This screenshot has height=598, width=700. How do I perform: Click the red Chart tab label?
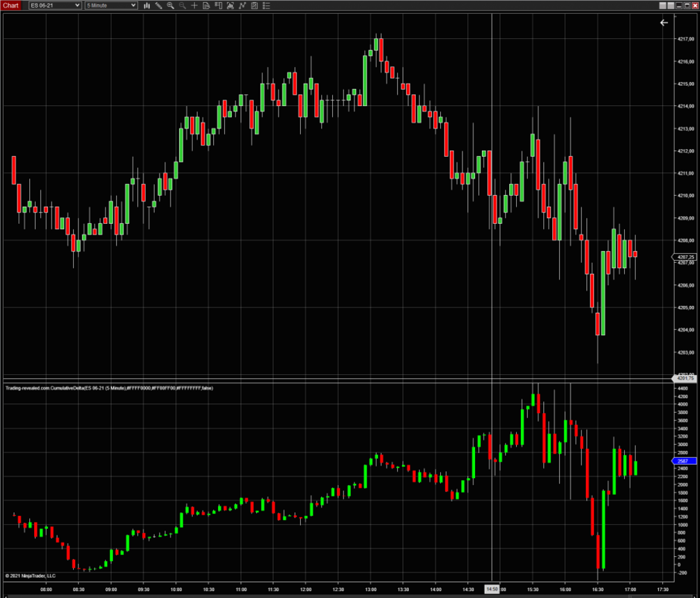[13, 6]
